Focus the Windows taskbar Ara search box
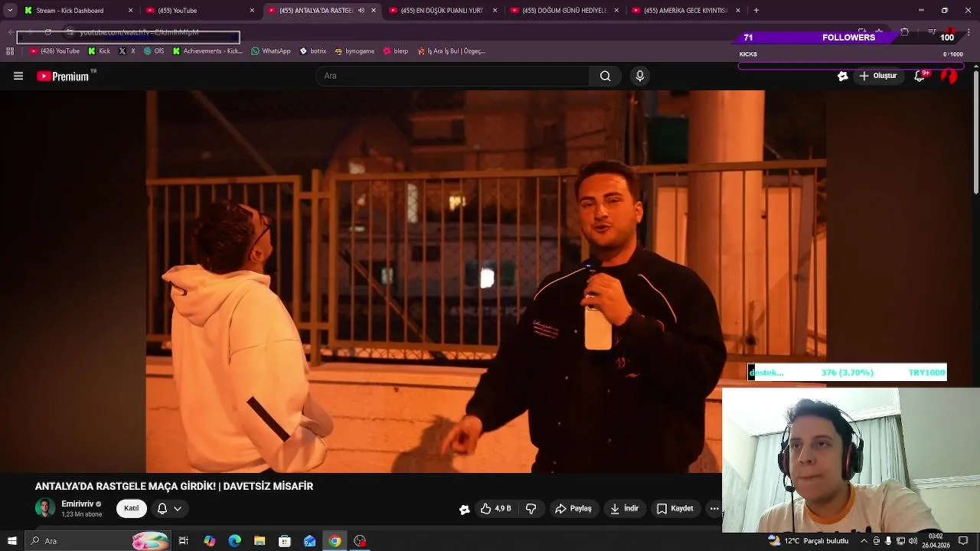 [x=97, y=541]
